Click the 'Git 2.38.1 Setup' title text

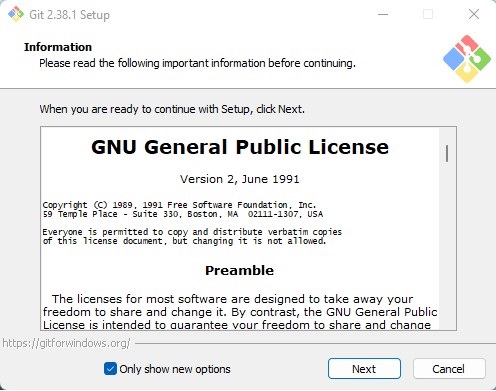coord(69,15)
